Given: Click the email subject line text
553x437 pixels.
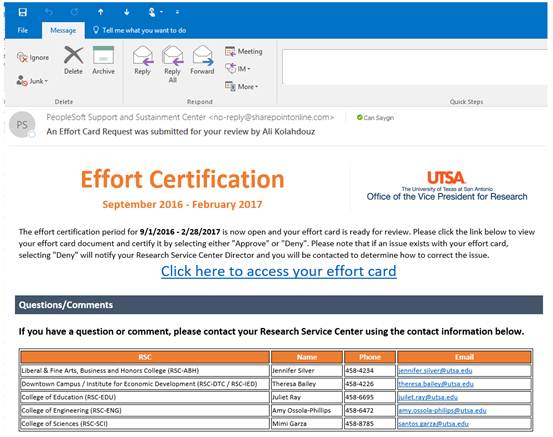Looking at the screenshot, I should click(181, 132).
